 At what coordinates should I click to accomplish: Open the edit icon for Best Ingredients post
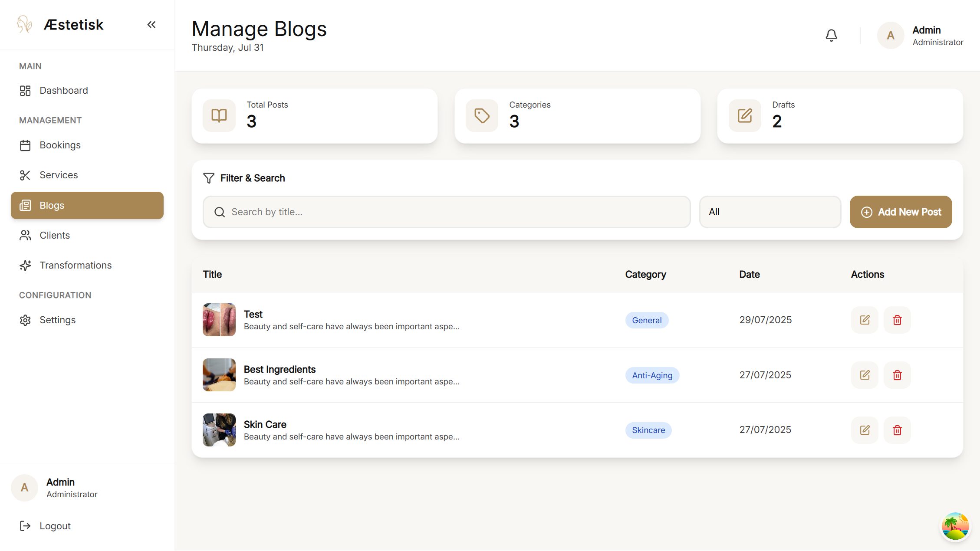(x=864, y=375)
